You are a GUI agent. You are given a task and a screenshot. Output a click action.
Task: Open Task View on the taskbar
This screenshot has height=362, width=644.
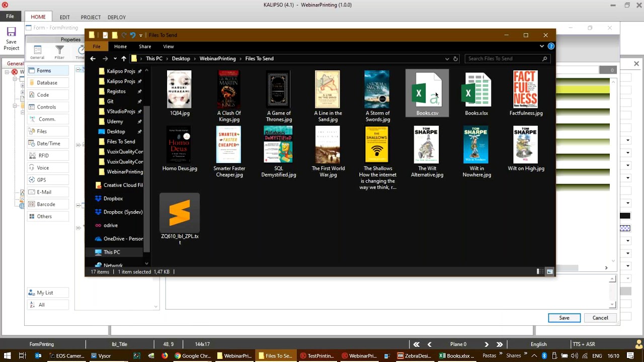22,356
